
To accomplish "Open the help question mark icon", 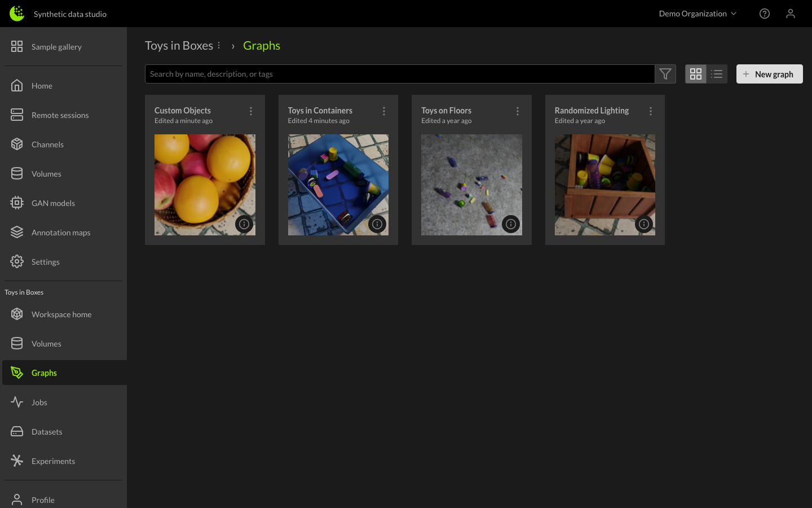I will point(764,14).
